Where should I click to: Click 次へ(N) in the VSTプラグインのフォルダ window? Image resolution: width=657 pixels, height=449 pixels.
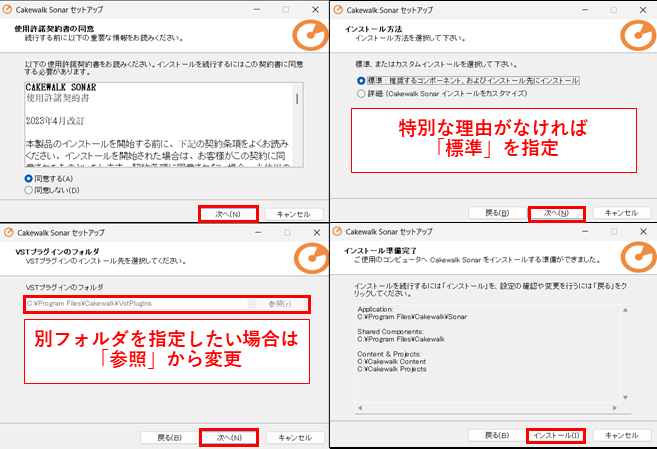[x=229, y=438]
